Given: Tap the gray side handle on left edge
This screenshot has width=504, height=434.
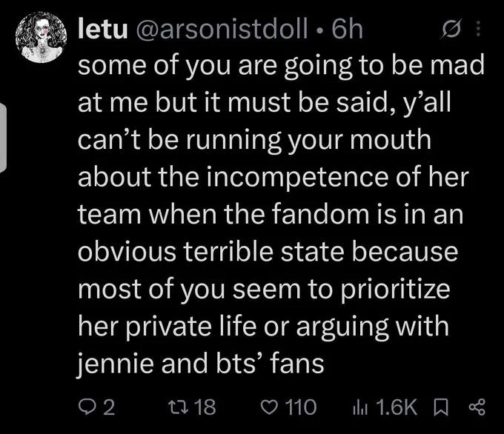Looking at the screenshot, I should point(3,138).
